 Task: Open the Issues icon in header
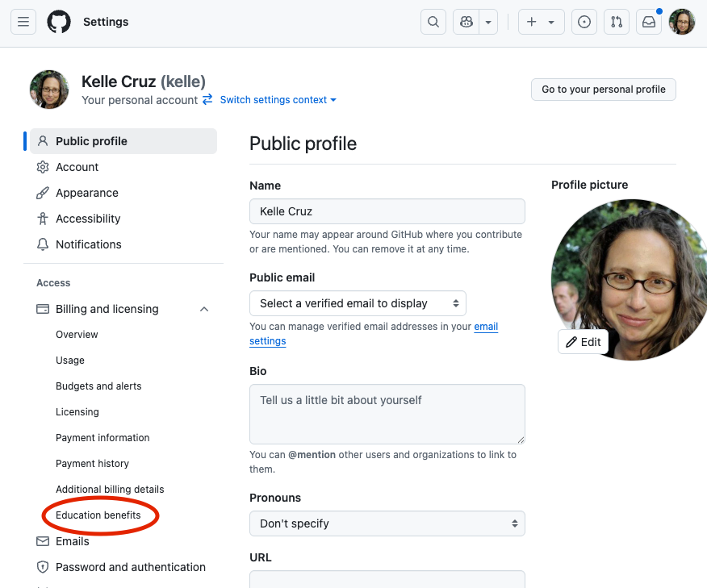(584, 22)
